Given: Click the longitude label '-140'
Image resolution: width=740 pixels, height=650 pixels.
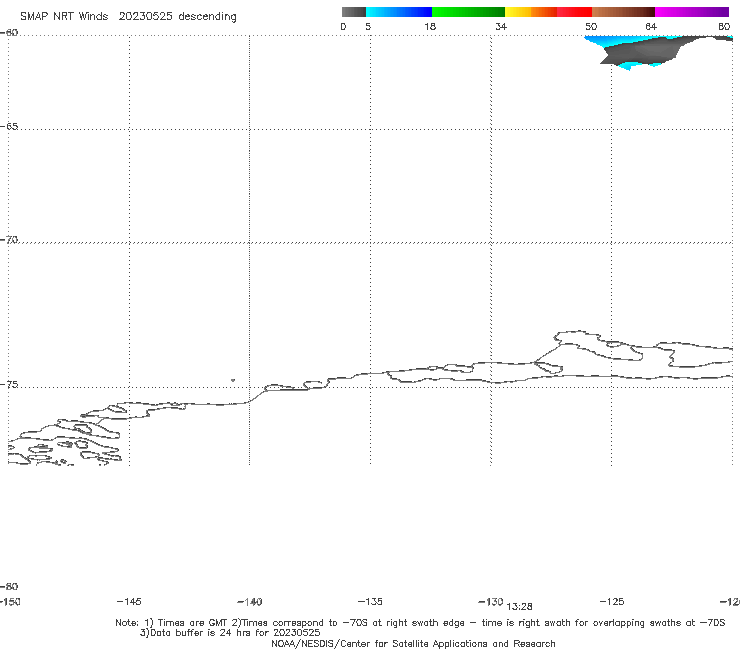Looking at the screenshot, I should [250, 602].
